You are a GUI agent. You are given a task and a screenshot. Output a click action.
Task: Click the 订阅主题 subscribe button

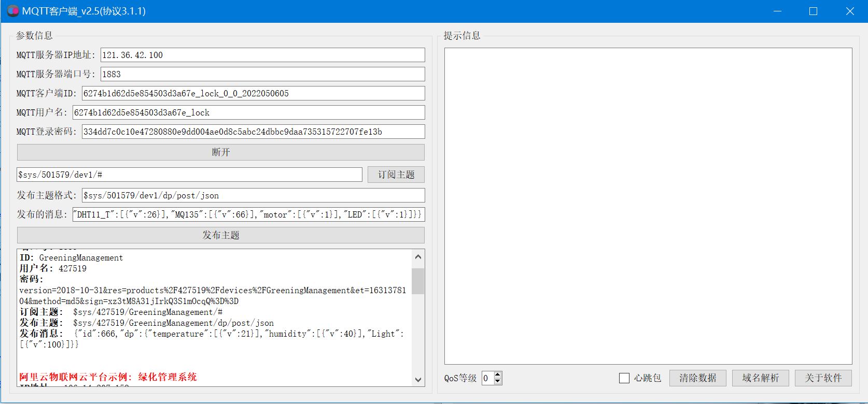tap(396, 175)
